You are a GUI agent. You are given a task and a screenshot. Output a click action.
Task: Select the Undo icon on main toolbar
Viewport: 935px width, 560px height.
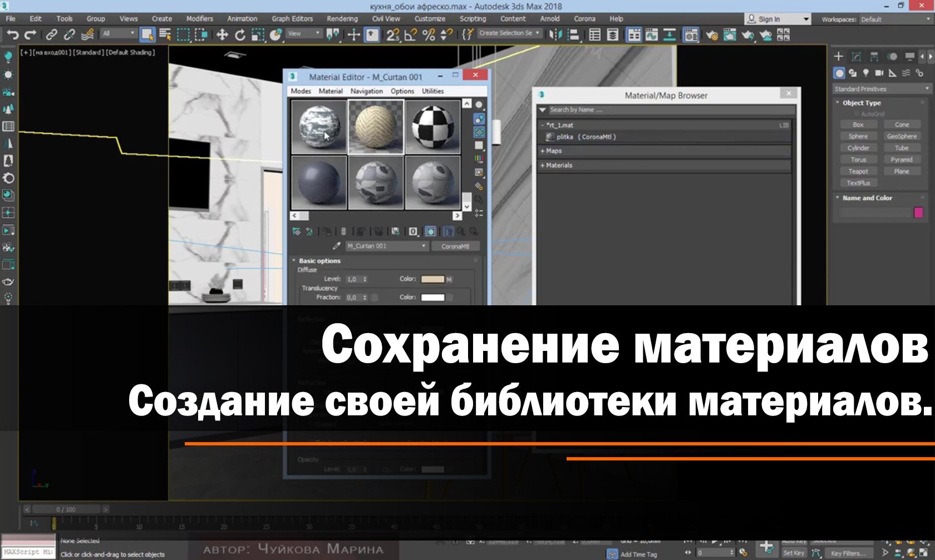[x=14, y=33]
